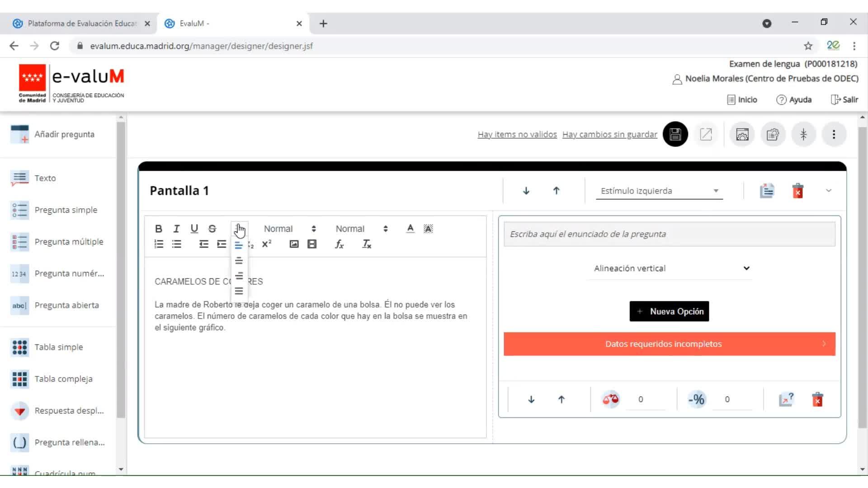Click the black save floppy disk icon
The height and width of the screenshot is (488, 868).
(675, 134)
